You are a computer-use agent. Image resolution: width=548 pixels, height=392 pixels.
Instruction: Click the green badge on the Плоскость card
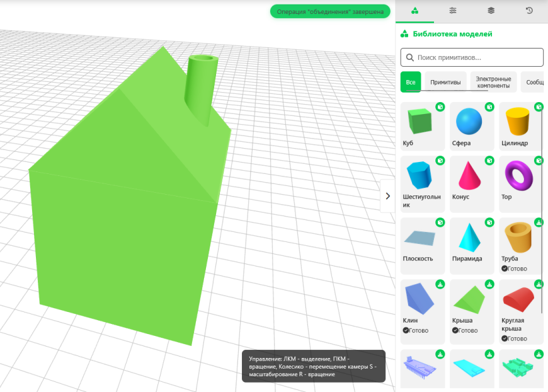coord(440,222)
